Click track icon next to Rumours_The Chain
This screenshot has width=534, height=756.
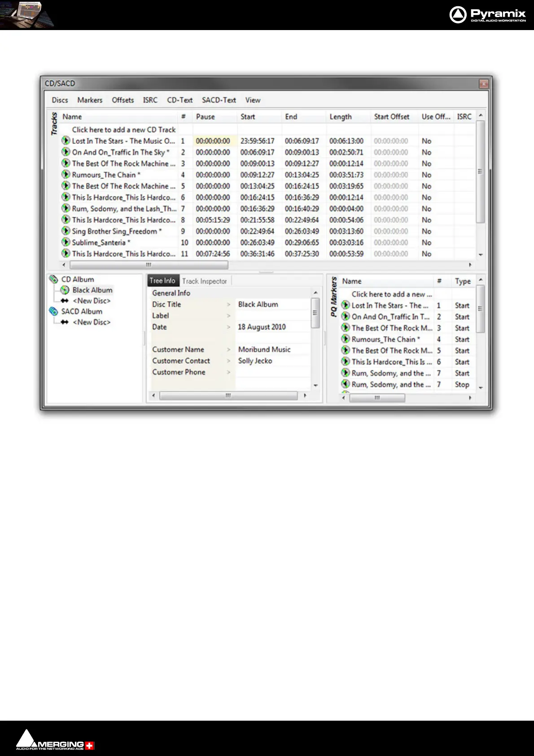(x=66, y=175)
